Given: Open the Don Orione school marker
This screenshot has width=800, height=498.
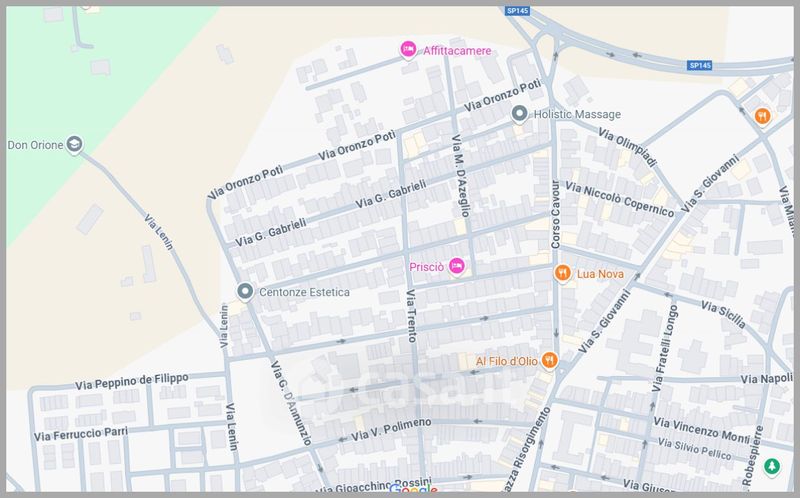Looking at the screenshot, I should [74, 145].
